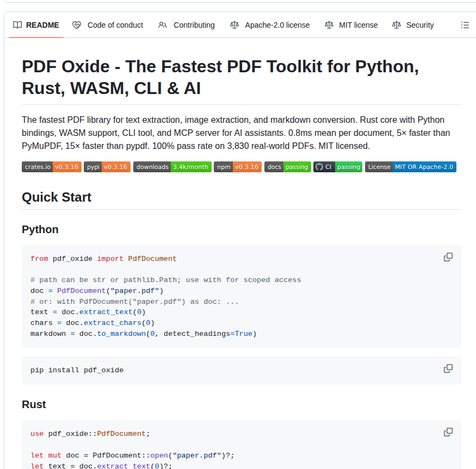Click the Code of conduct heart icon

click(x=77, y=25)
